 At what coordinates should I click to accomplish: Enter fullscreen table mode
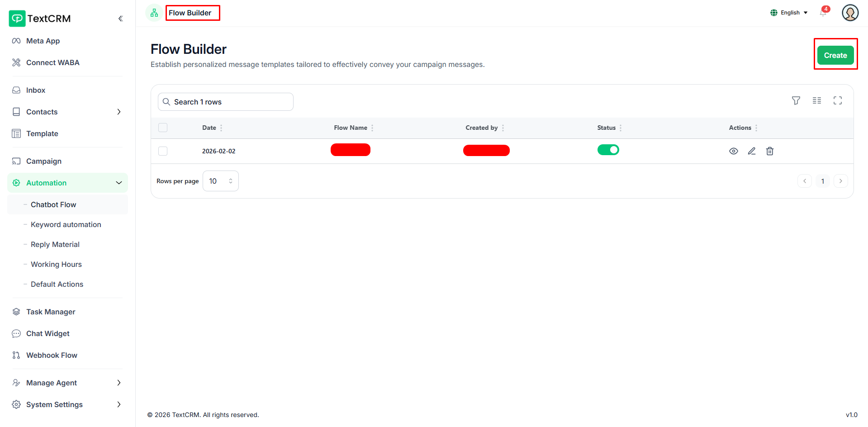click(837, 100)
